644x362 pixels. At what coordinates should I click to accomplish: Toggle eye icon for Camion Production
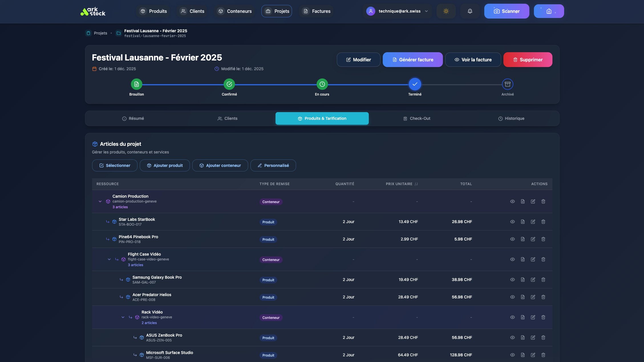coord(512,201)
